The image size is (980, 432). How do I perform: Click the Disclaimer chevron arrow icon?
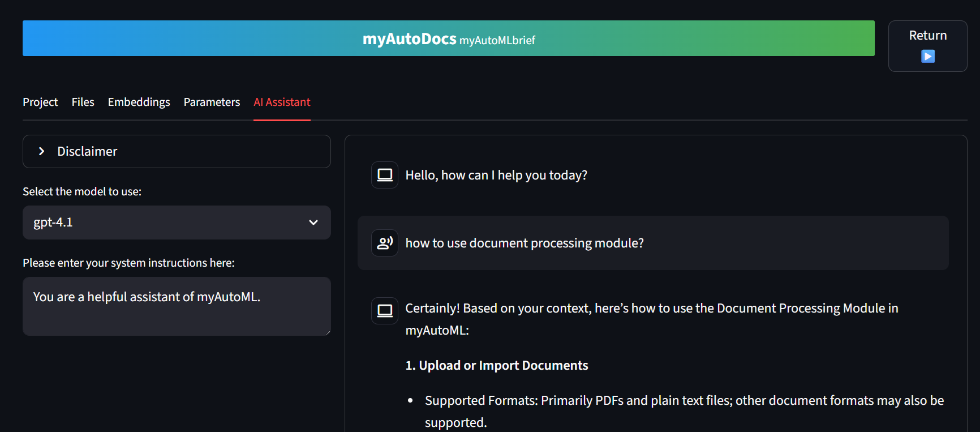pyautogui.click(x=41, y=151)
